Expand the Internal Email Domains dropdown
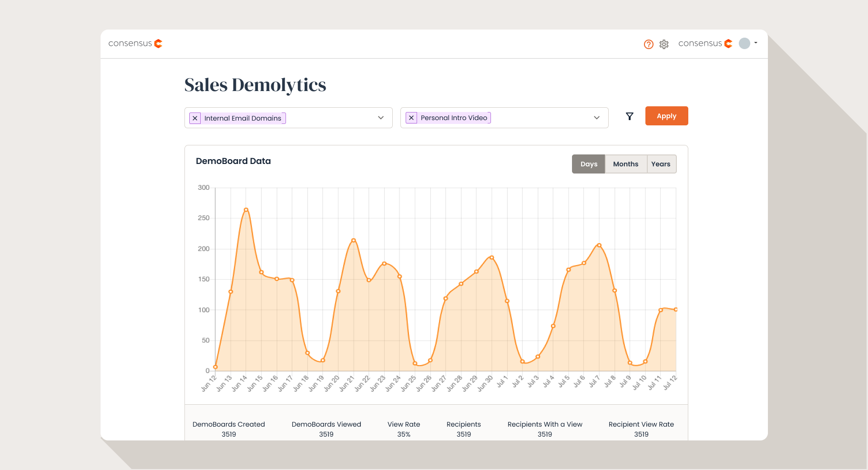Image resolution: width=868 pixels, height=470 pixels. (x=381, y=118)
